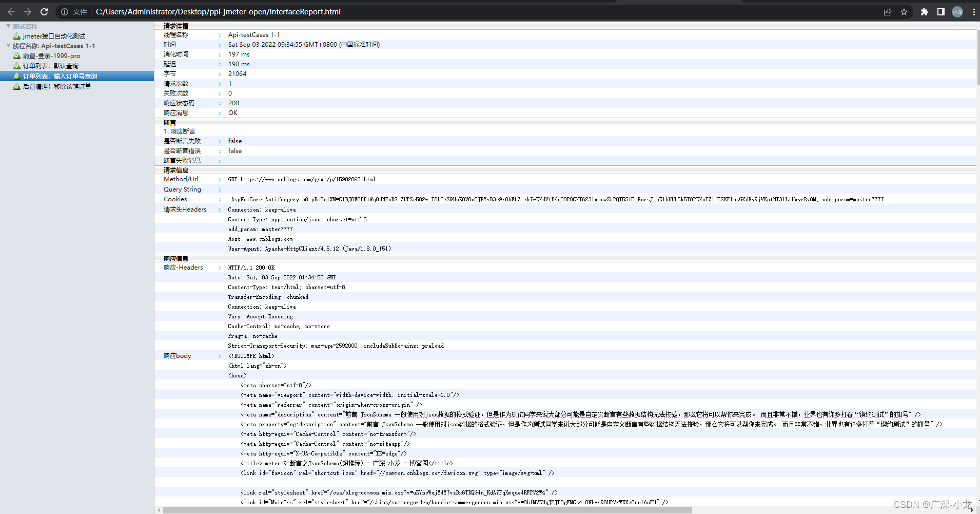Viewport: 980px width, 514px height.
Task: Click thread name value Api-testCases 1-1
Action: point(254,34)
